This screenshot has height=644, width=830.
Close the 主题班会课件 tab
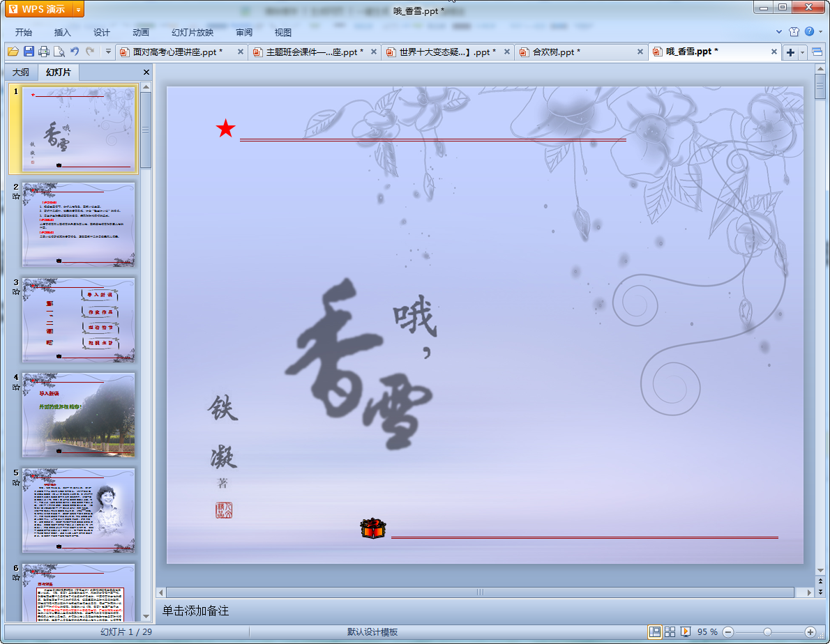point(374,52)
